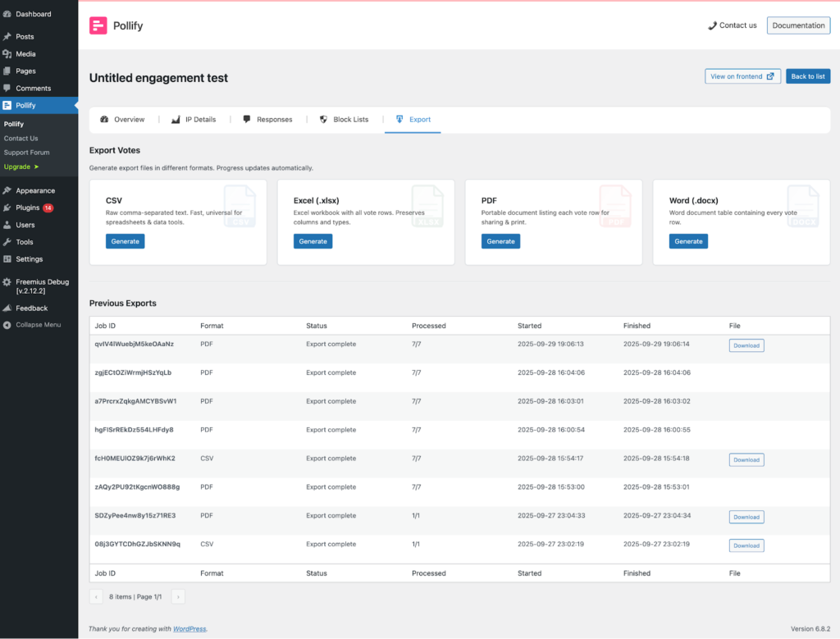Open Media via its sidebar icon
840x639 pixels.
pyautogui.click(x=7, y=54)
